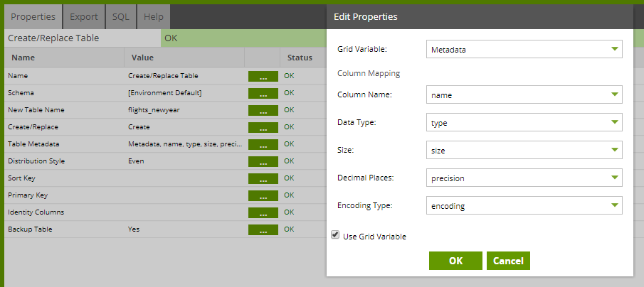Go to the Help tab

(154, 17)
